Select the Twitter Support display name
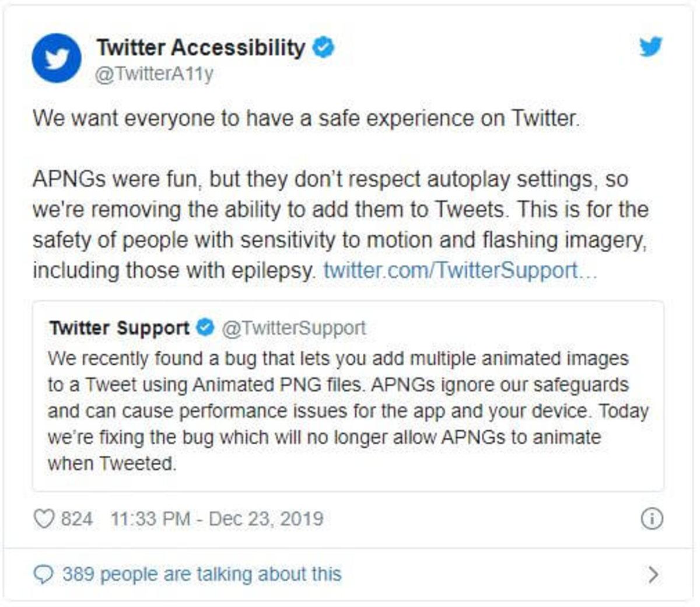The height and width of the screenshot is (607, 700). [121, 328]
